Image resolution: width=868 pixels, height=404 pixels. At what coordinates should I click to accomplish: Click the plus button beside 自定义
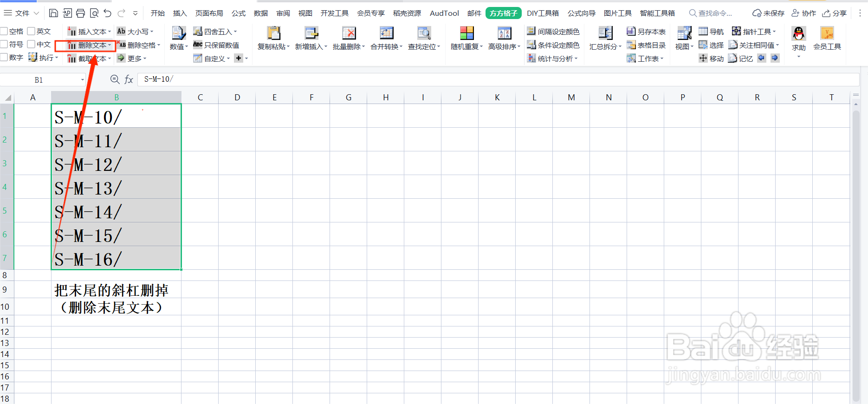point(239,58)
